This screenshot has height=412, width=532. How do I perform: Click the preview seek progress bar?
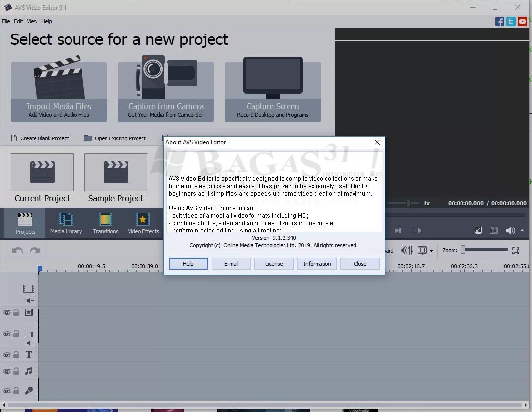[455, 215]
